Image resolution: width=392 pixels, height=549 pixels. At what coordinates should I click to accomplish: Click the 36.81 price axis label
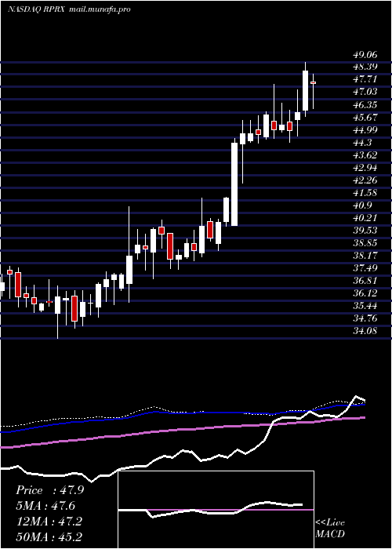point(365,281)
